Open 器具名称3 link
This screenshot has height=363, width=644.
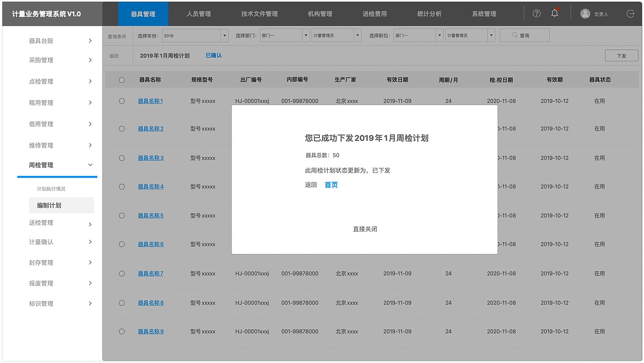150,158
